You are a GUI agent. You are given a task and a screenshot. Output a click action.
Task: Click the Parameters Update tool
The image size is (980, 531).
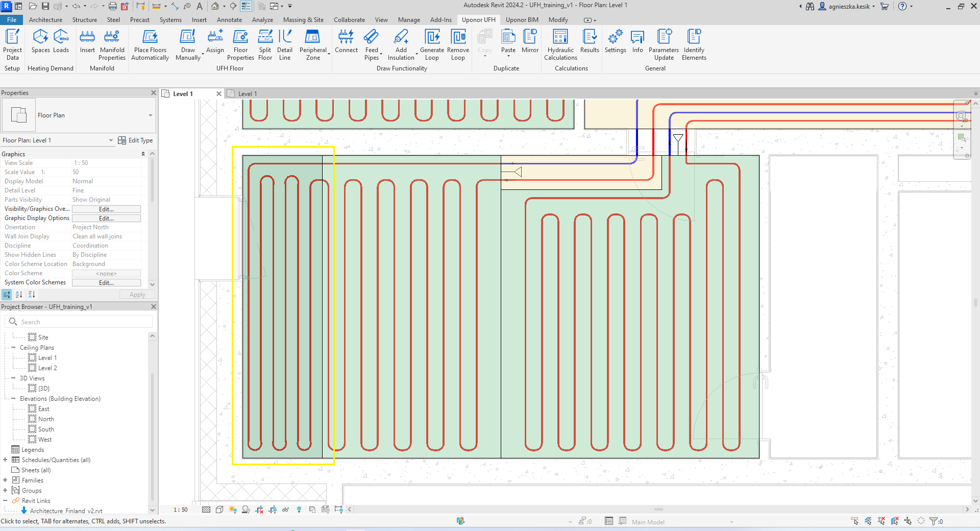[664, 44]
